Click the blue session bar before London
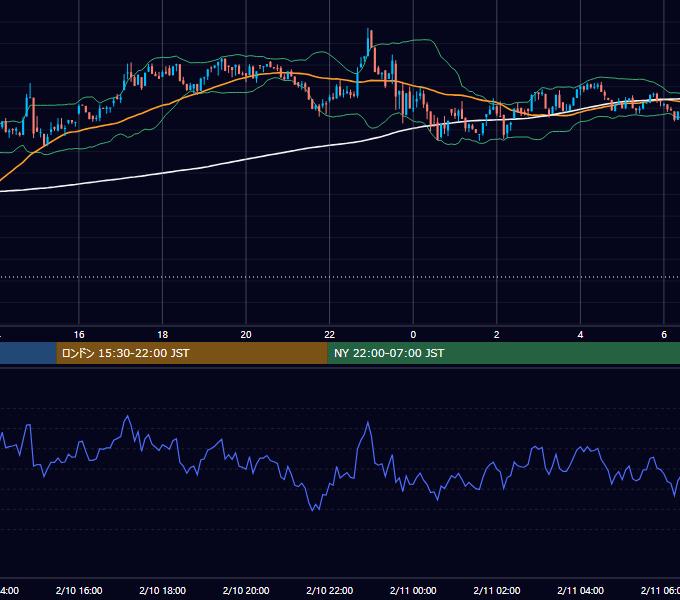 coord(28,353)
